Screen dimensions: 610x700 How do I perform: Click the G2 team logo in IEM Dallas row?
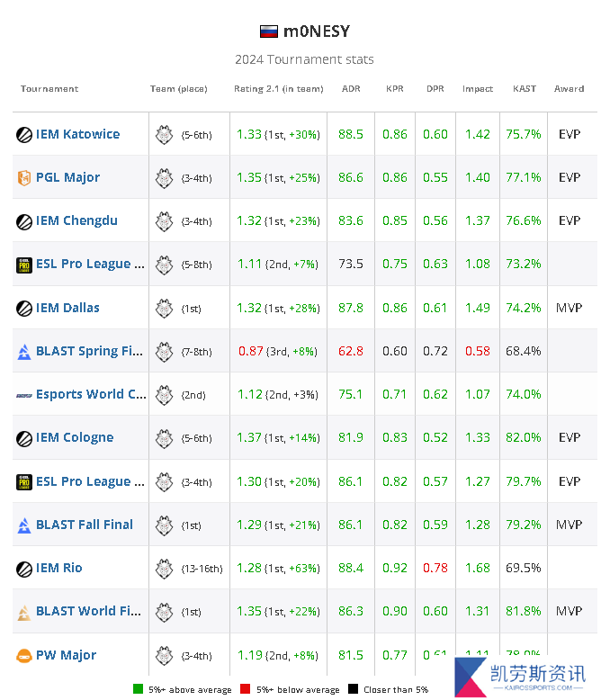[164, 308]
